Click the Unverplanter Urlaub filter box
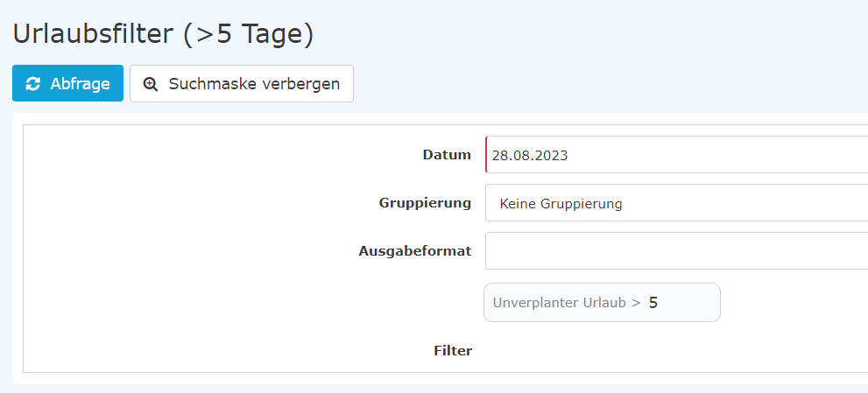This screenshot has height=393, width=868. point(603,302)
